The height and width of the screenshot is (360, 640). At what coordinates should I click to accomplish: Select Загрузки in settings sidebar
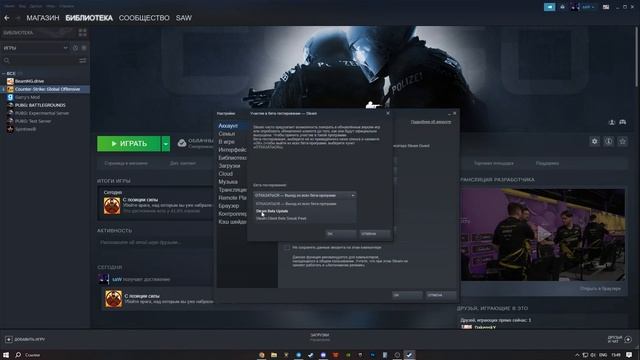(229, 166)
